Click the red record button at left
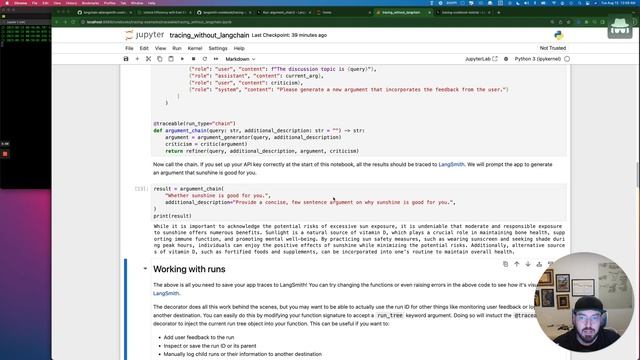The width and height of the screenshot is (640, 360). 5,154
